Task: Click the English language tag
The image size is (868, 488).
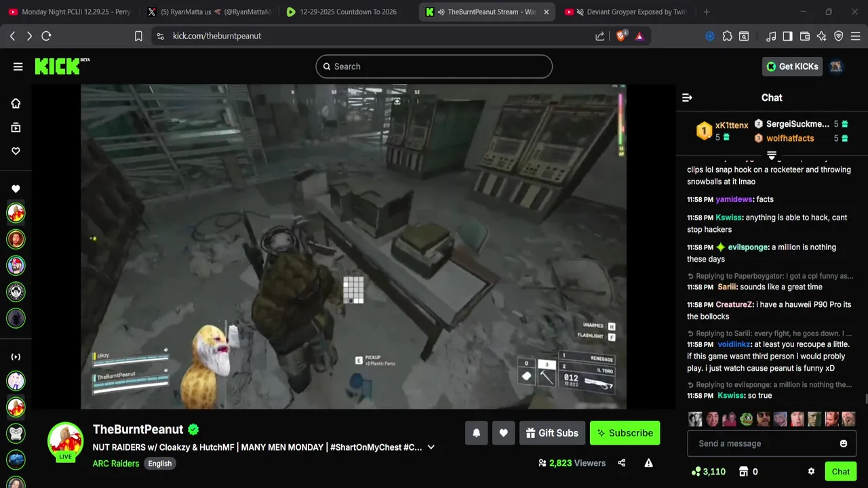Action: [160, 464]
